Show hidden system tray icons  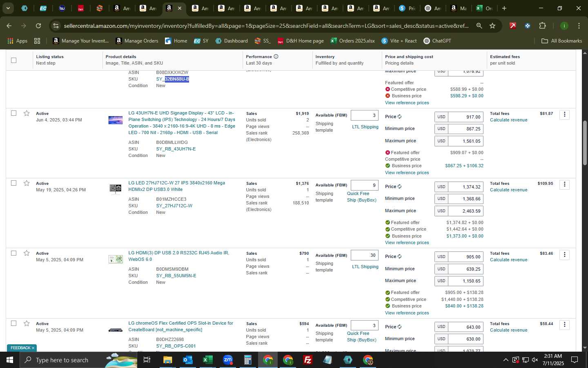click(x=506, y=360)
